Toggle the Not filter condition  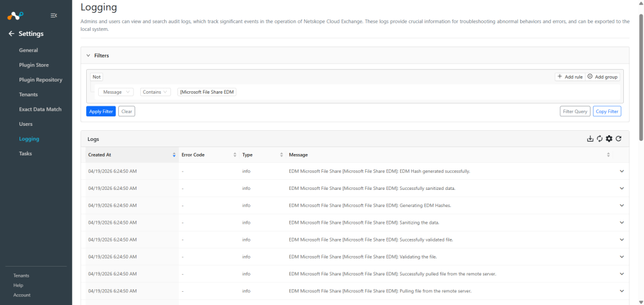(96, 77)
